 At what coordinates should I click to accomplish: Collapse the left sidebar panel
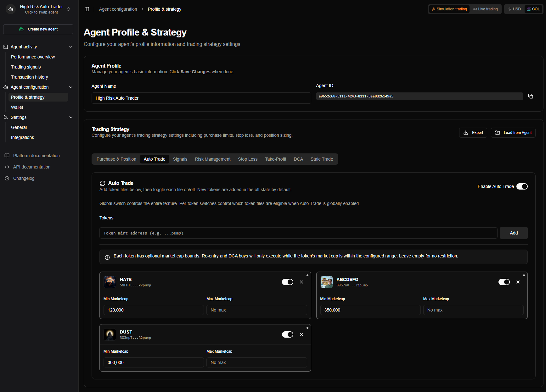(87, 9)
